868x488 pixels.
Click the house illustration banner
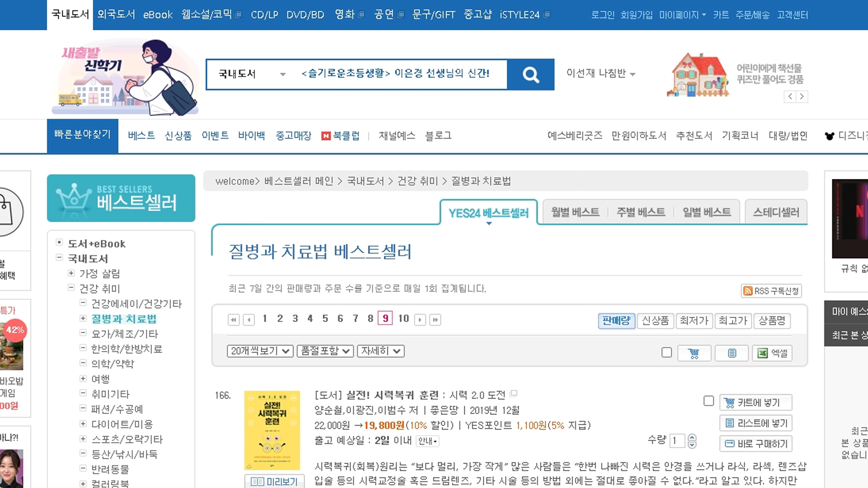(x=698, y=75)
